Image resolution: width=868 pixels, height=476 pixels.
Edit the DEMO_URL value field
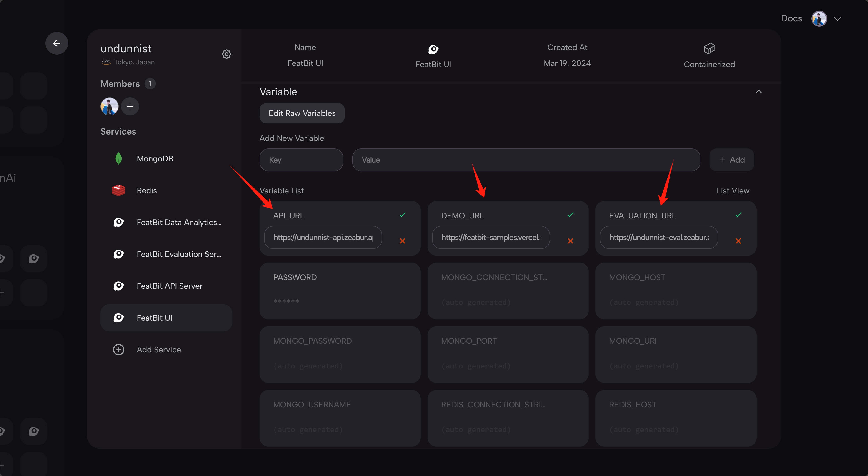click(x=491, y=237)
